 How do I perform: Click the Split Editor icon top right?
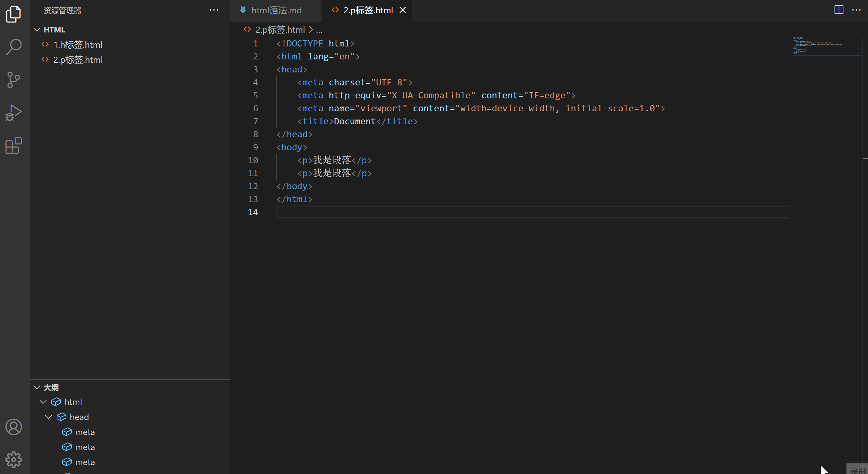coord(839,10)
